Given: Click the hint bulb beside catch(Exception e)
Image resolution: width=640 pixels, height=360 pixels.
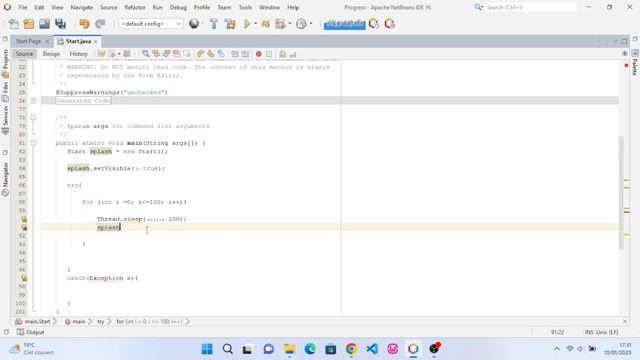Looking at the screenshot, I should click(24, 278).
